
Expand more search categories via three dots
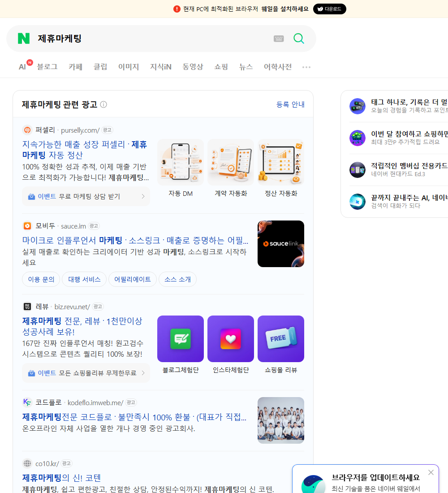click(306, 67)
